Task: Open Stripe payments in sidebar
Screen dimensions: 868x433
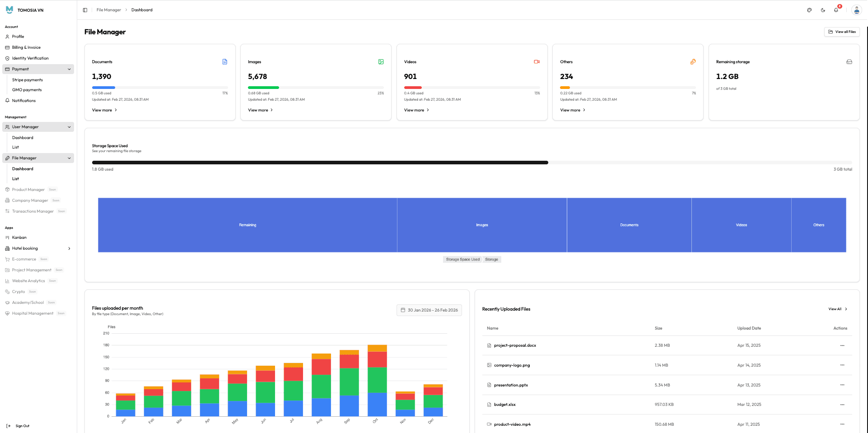Action: [x=28, y=80]
